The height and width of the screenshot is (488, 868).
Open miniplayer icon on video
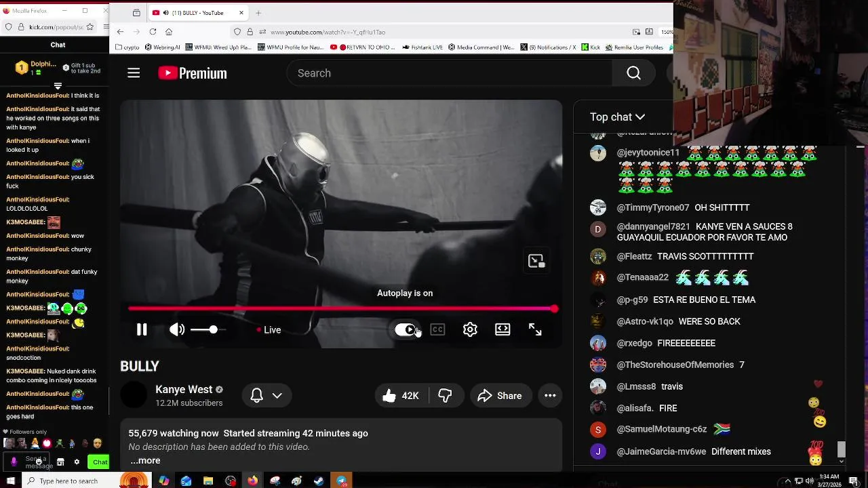[536, 261]
